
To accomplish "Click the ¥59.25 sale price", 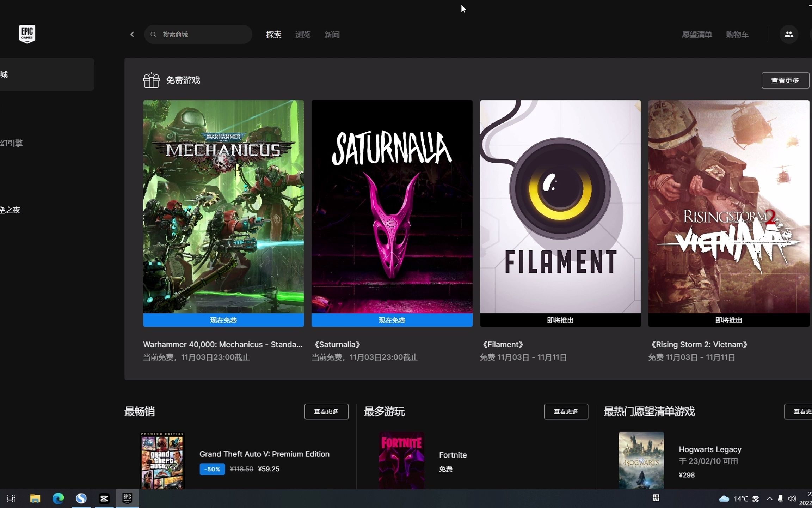I will tap(269, 469).
